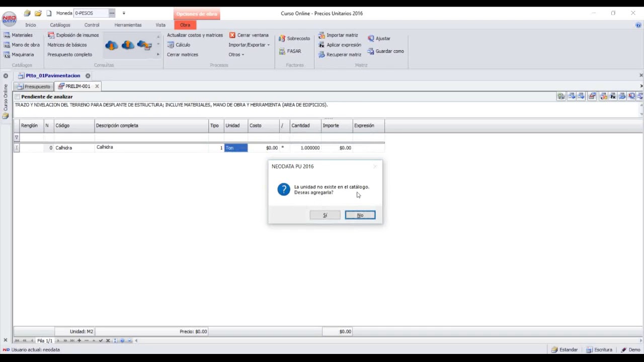Viewport: 644px width, 362px height.
Task: Close the Ptto_01Pavimentacion document
Action: tap(88, 75)
